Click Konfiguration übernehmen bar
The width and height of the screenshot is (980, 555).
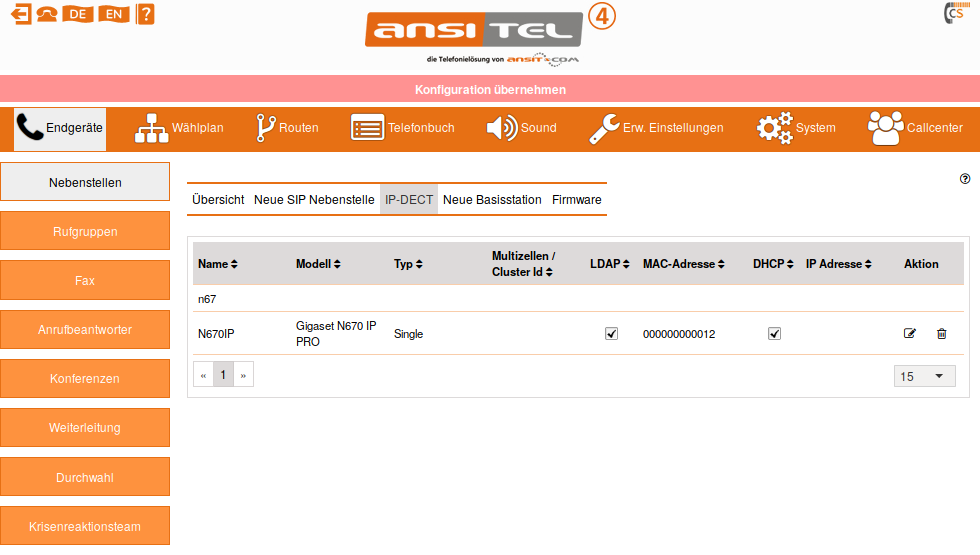(x=490, y=90)
